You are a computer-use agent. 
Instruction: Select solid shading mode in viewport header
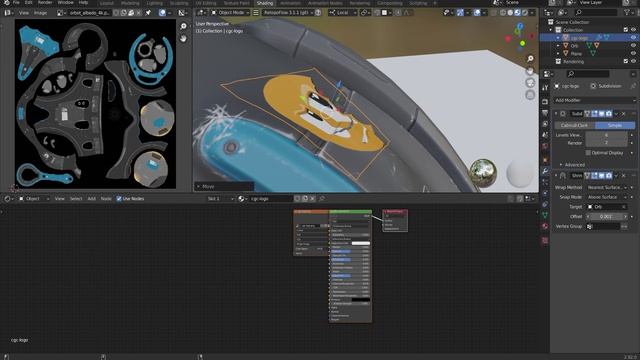(x=510, y=13)
